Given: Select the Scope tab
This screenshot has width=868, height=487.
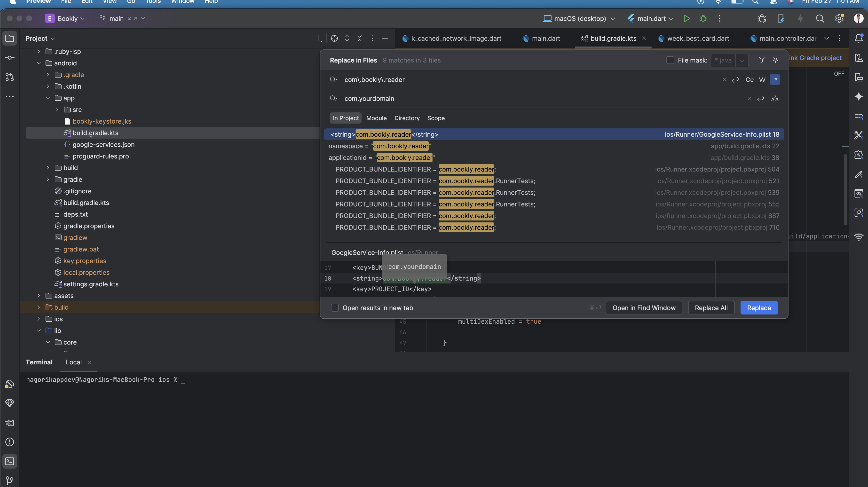Looking at the screenshot, I should [436, 118].
